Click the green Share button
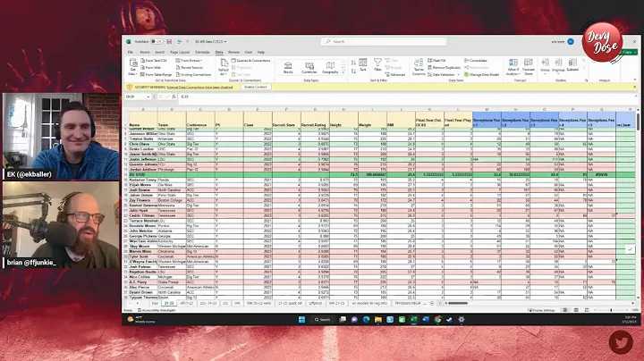 pos(628,52)
